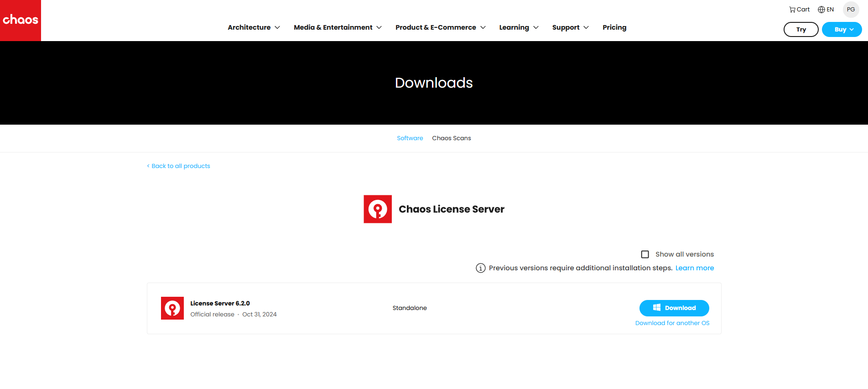Follow the Learn more link
The height and width of the screenshot is (389, 868).
pos(695,268)
